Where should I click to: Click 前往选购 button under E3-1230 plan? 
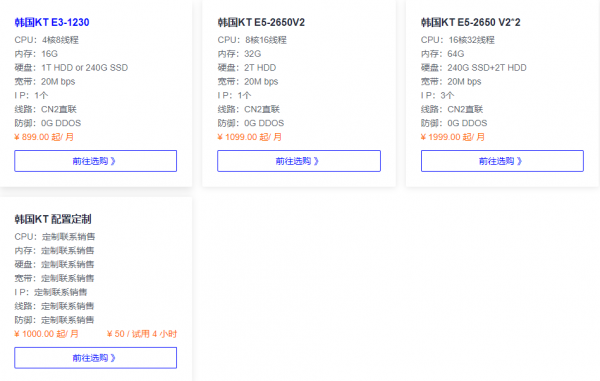point(96,161)
